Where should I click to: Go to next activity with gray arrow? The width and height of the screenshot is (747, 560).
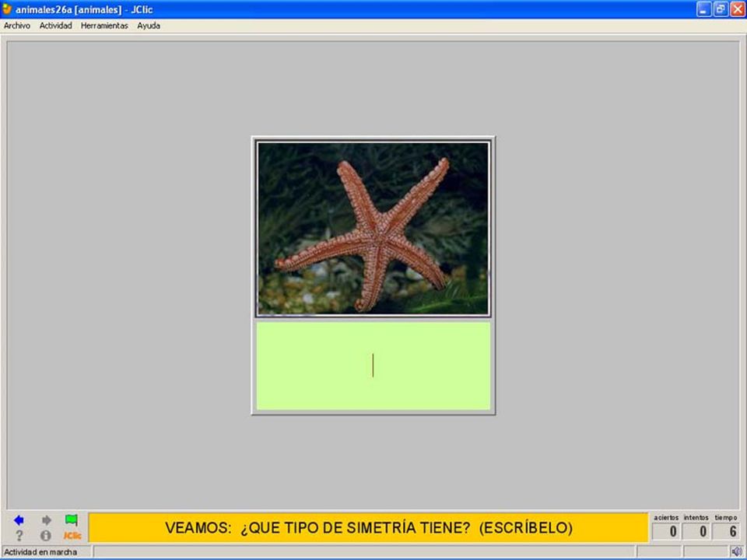tap(46, 520)
